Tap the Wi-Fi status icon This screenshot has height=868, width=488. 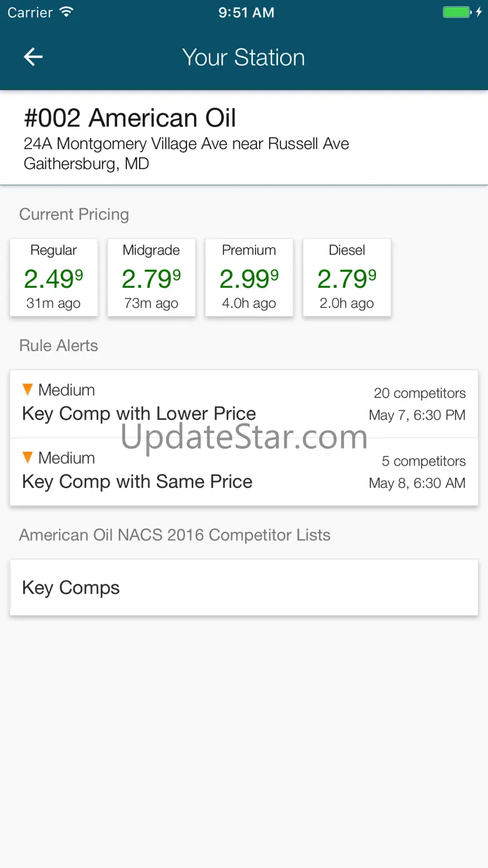pyautogui.click(x=66, y=13)
